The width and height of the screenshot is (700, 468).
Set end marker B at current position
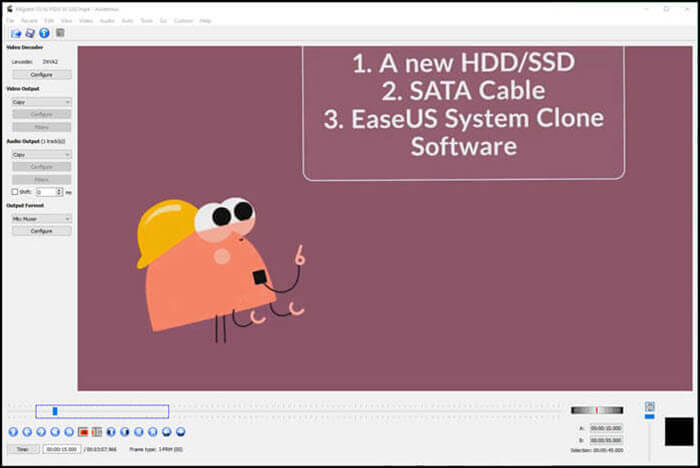[97, 432]
